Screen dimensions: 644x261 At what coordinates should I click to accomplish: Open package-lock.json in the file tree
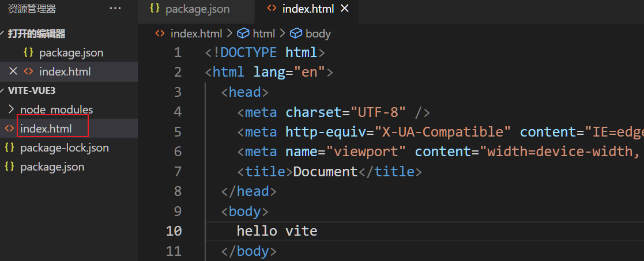pyautogui.click(x=64, y=147)
